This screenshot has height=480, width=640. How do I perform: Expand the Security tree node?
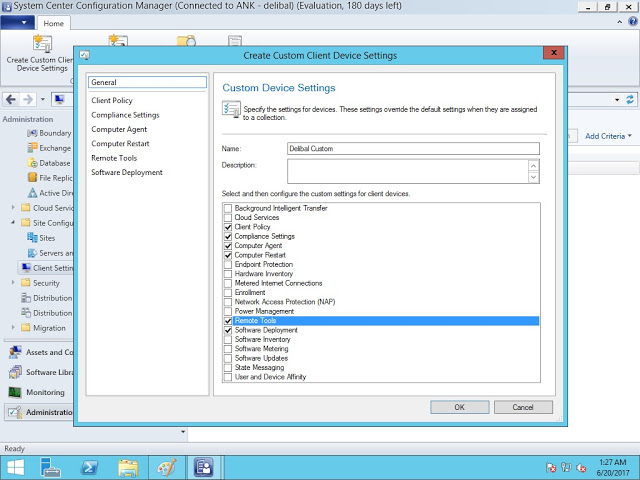12,283
